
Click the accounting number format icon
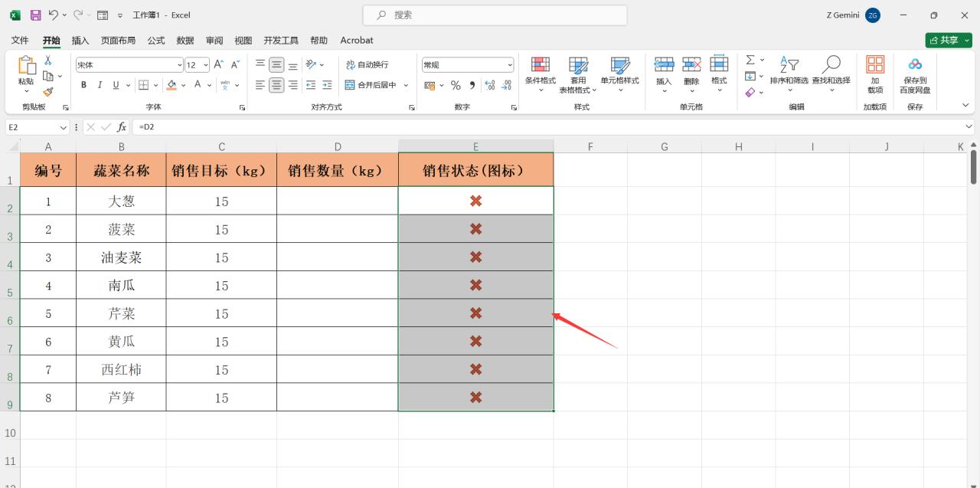[x=430, y=85]
